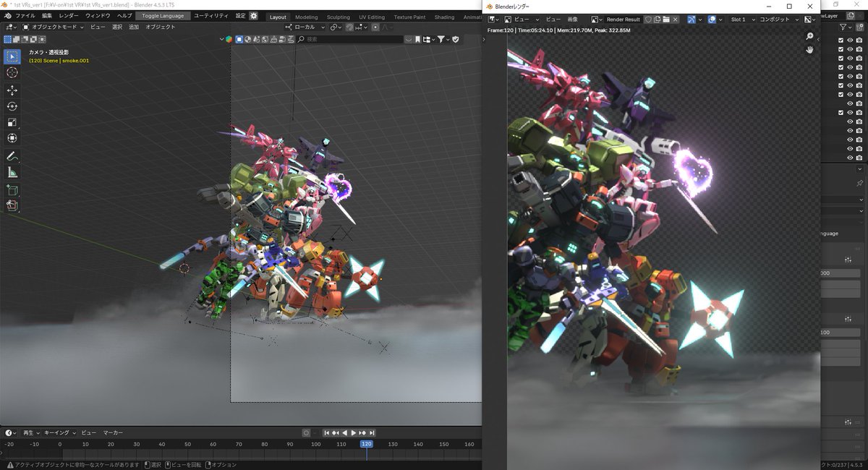The width and height of the screenshot is (868, 470).
Task: Switch to the Modeling workspace tab
Action: tap(306, 17)
